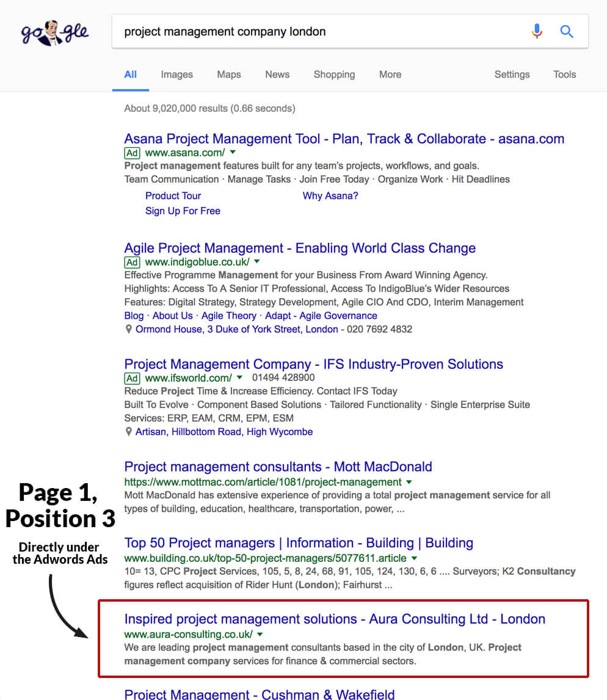Screen dimensions: 607x700
Task: Open Agile Project Management ad title
Action: (x=300, y=248)
